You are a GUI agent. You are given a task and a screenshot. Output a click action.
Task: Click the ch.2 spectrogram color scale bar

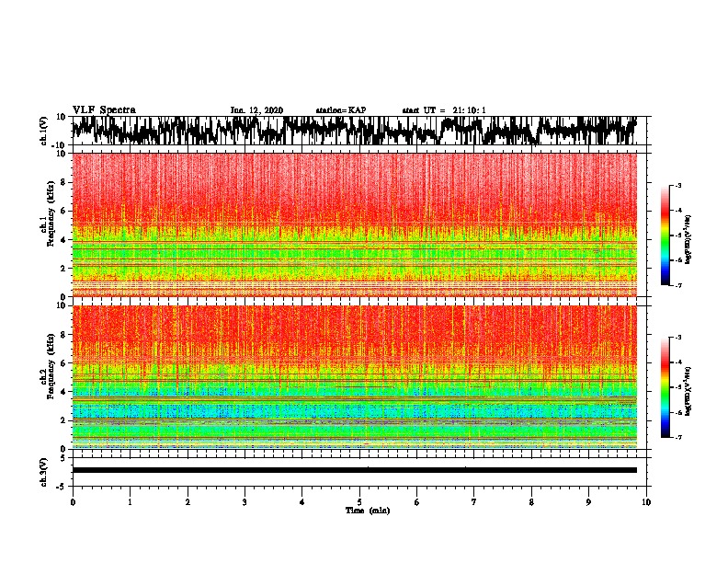[x=665, y=387]
